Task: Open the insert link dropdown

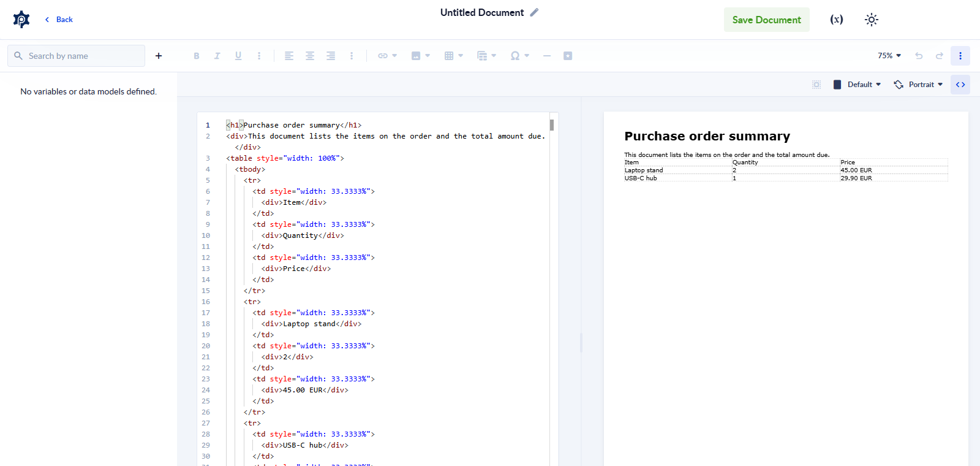Action: pos(387,56)
